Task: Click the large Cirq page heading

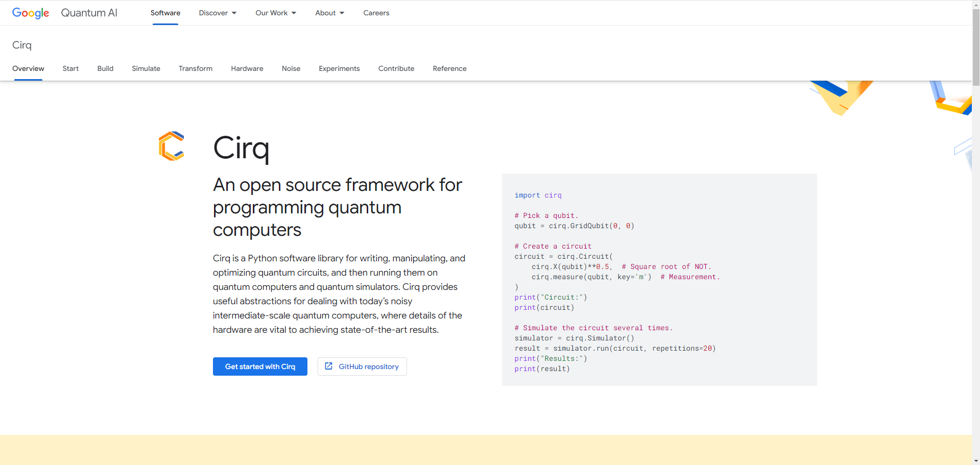Action: coord(241,148)
